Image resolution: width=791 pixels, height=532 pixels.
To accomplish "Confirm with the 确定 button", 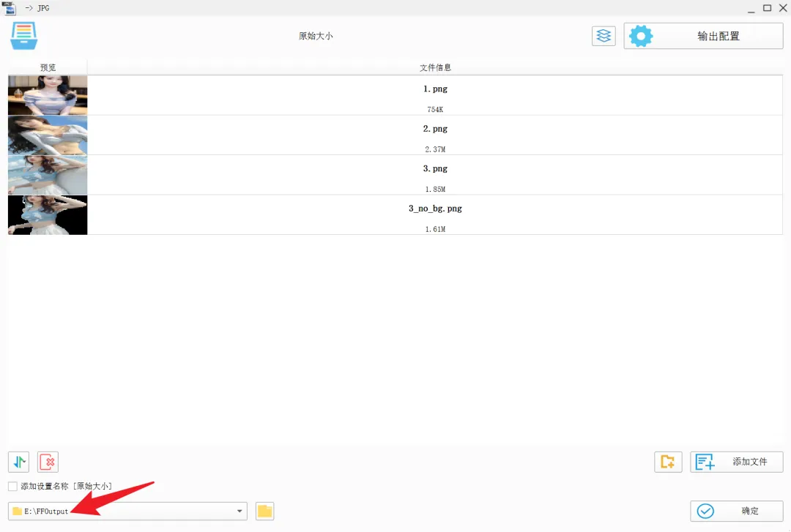I will click(737, 511).
